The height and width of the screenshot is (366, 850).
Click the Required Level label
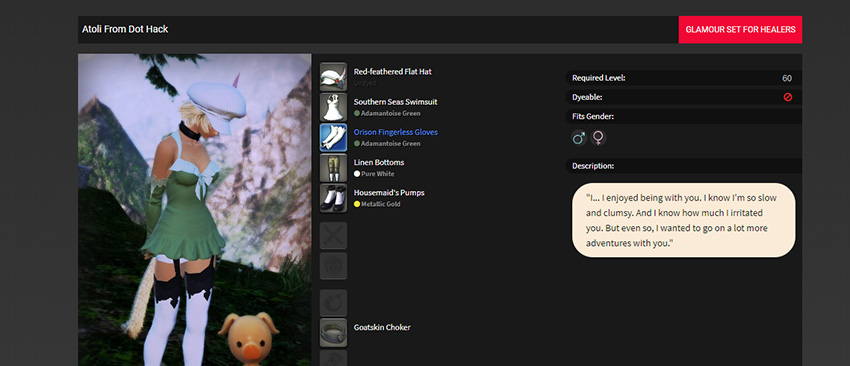[x=598, y=78]
